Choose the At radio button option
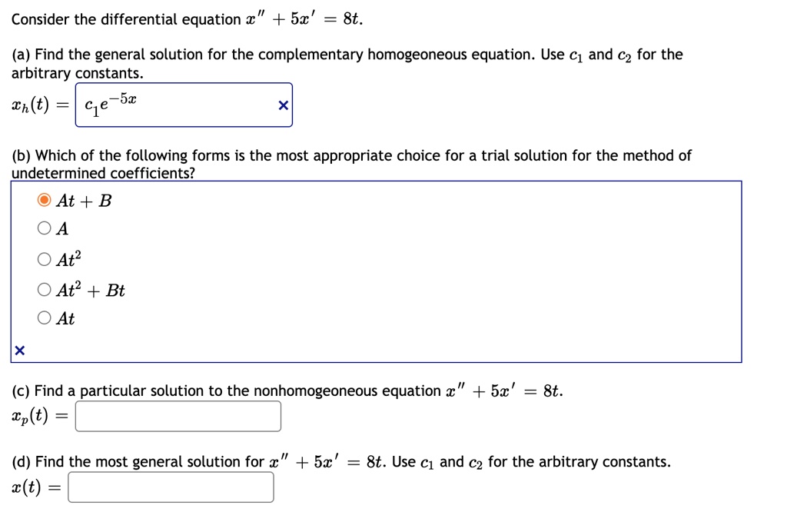Viewport: 787px width, 532px height. click(x=43, y=319)
